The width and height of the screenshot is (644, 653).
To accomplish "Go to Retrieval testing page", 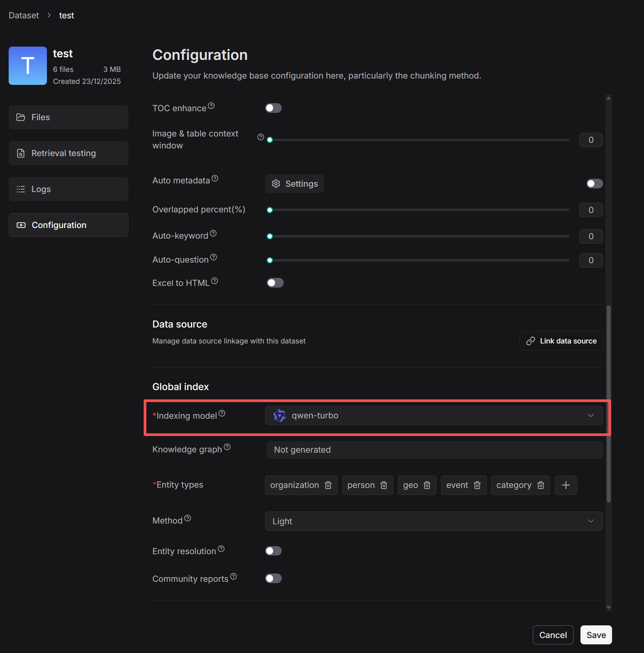I will (68, 153).
